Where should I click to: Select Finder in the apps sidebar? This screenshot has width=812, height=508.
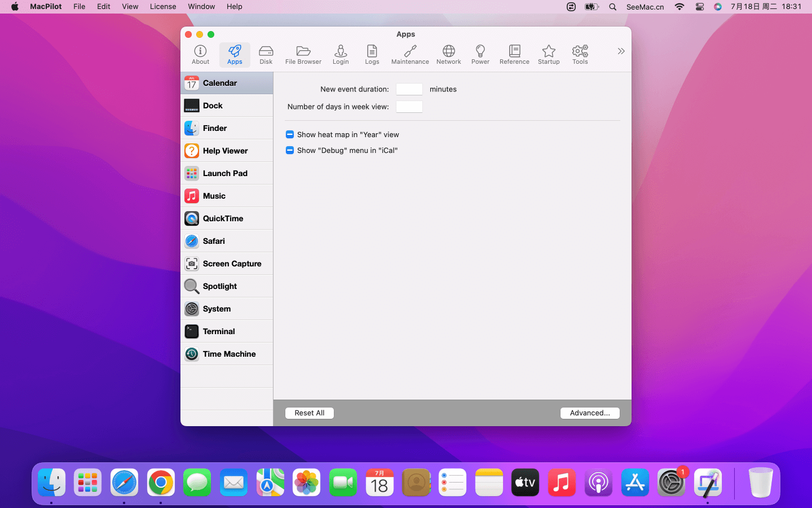pyautogui.click(x=227, y=128)
